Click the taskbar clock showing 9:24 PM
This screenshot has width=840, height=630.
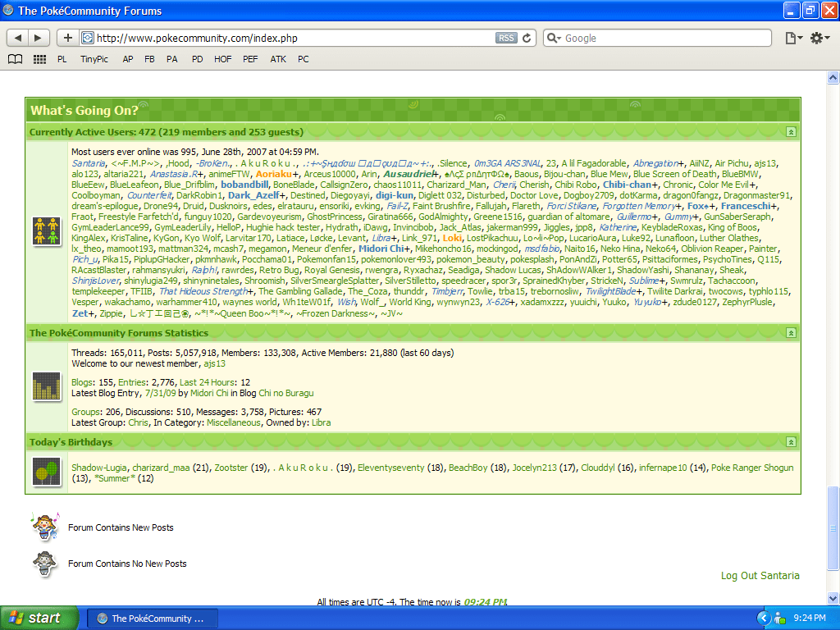click(810, 619)
